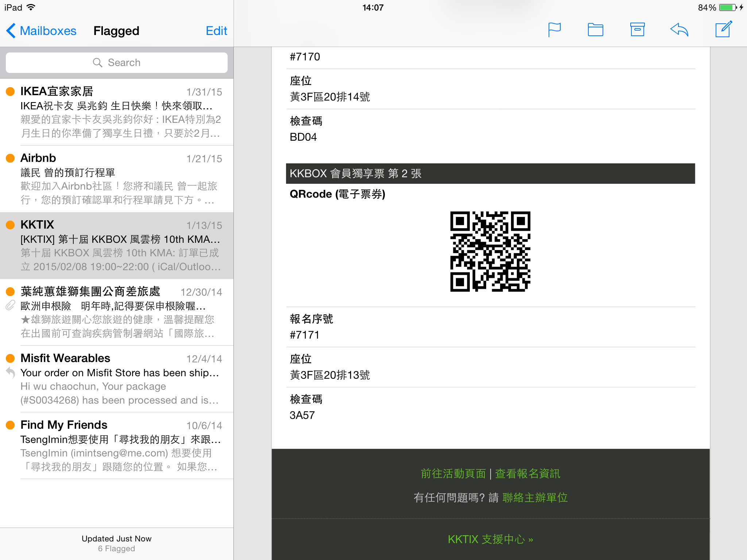The image size is (747, 560).
Task: Open the KKTIX 支援中心 link
Action: tap(491, 539)
